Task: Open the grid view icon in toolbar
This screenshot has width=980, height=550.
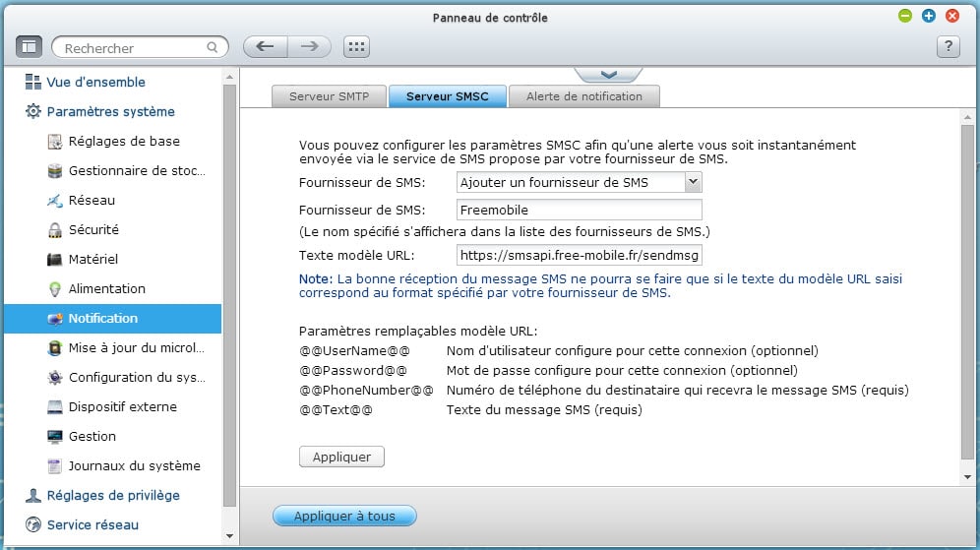Action: tap(356, 46)
